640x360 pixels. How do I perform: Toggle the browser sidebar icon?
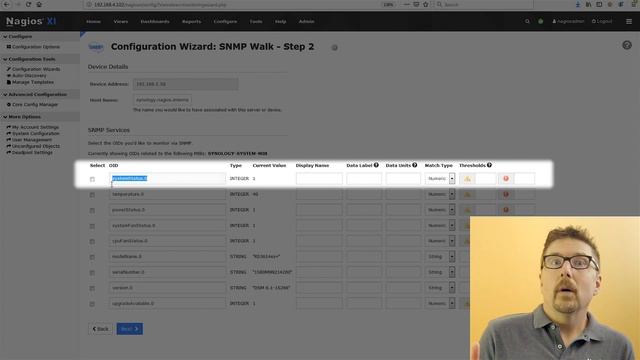pyautogui.click(x=599, y=4)
